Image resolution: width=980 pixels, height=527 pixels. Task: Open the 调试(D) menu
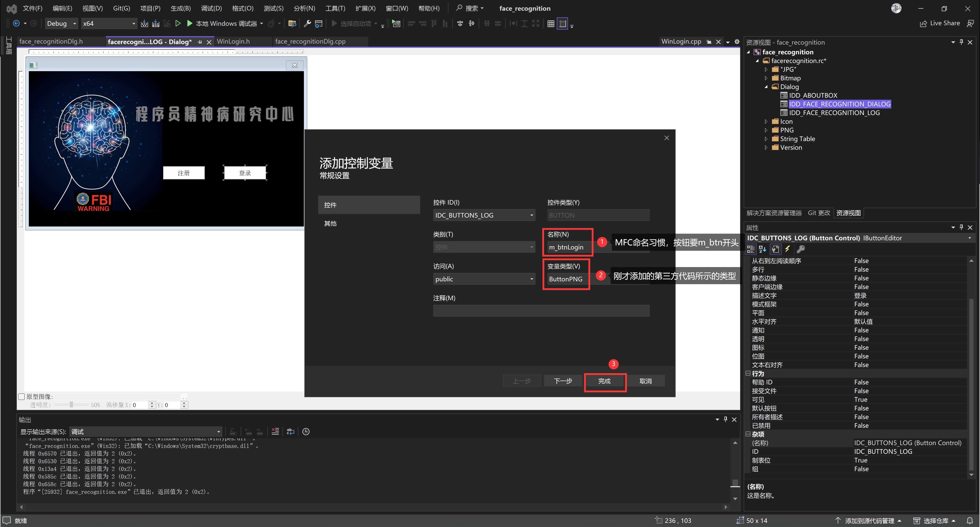pyautogui.click(x=211, y=8)
